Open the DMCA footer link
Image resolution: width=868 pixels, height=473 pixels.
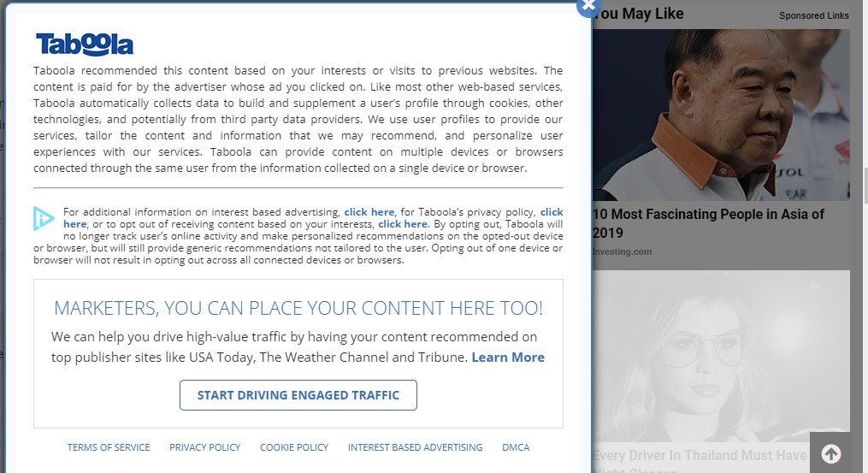coord(516,447)
